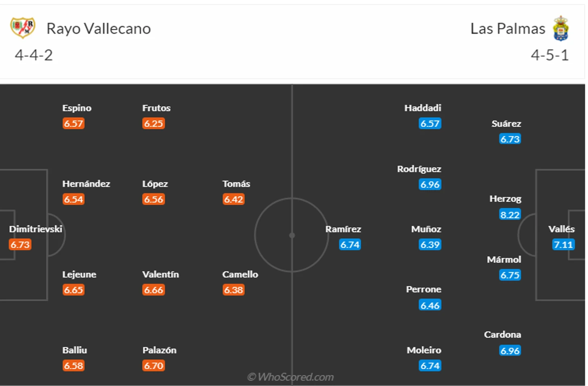Click player Moleiro's name
Viewport: 588px width, 386px height.
coord(424,350)
